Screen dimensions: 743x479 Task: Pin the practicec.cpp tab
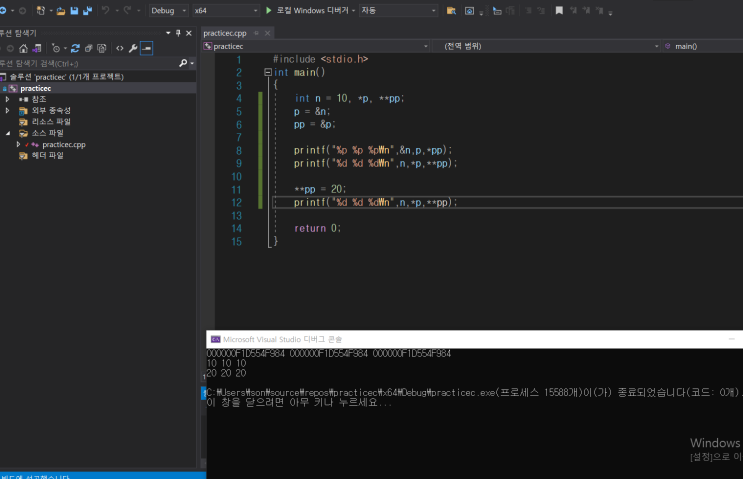point(256,33)
